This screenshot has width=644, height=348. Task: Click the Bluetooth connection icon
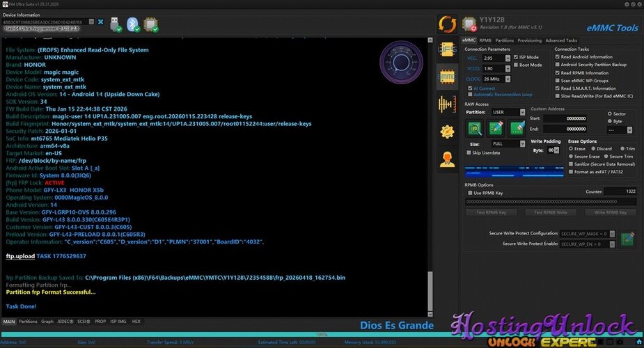[133, 24]
